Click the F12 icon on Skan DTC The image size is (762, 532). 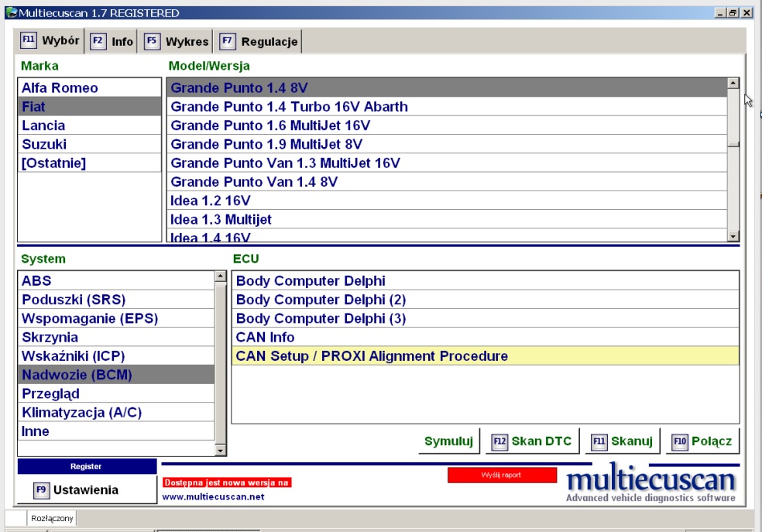coord(499,442)
